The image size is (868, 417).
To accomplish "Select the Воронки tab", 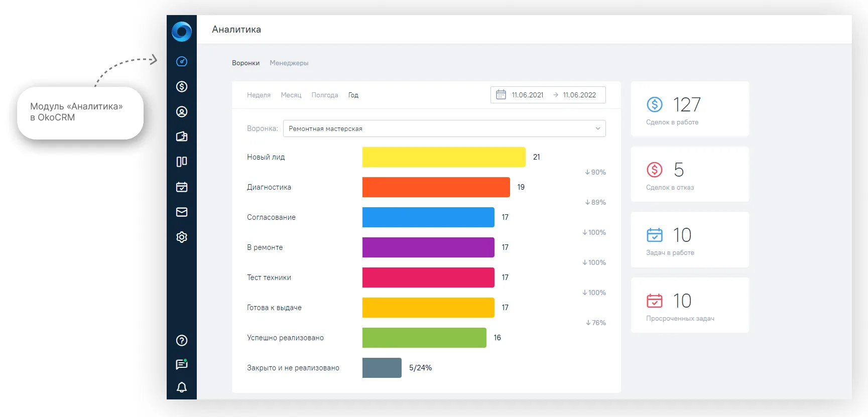I will pyautogui.click(x=245, y=63).
